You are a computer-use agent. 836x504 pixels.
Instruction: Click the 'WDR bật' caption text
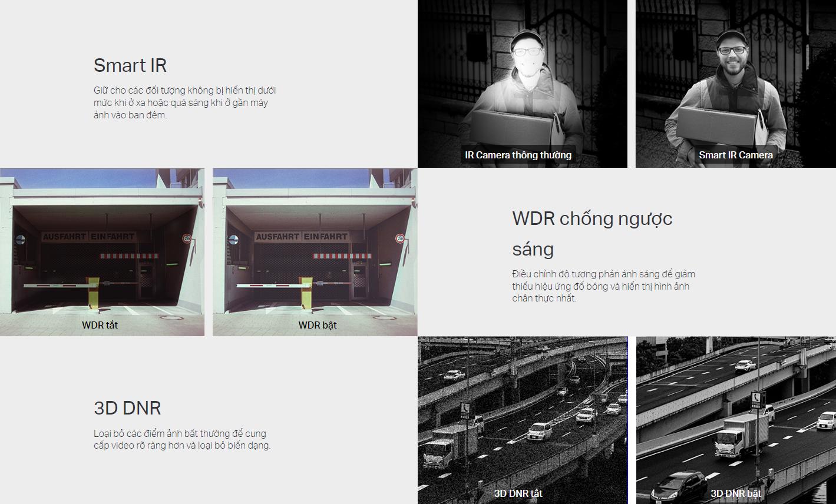pyautogui.click(x=317, y=325)
